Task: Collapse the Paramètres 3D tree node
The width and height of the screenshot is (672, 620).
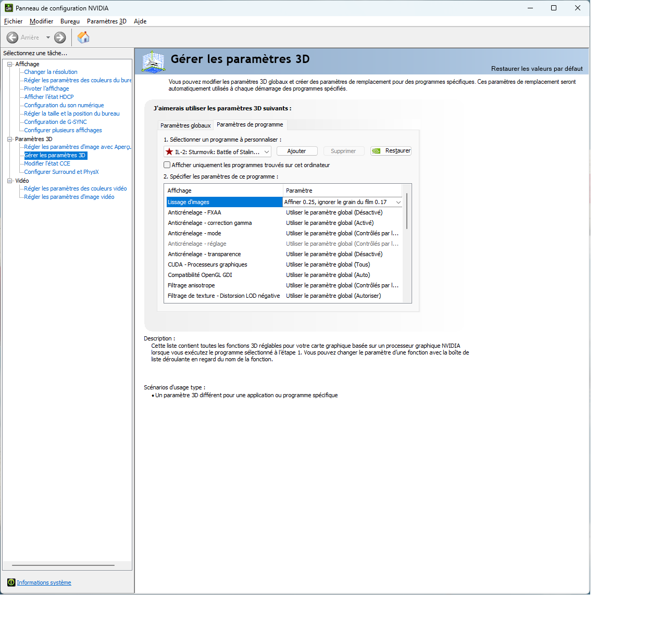Action: point(9,139)
